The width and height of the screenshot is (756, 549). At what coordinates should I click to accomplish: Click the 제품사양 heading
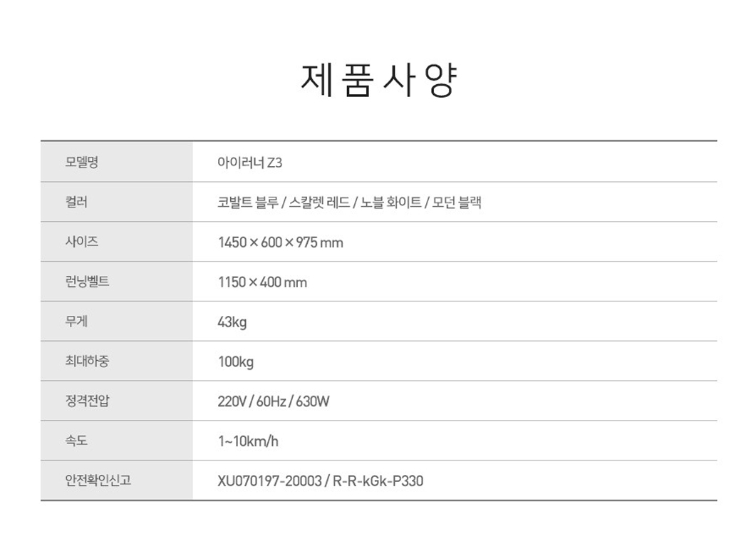[378, 81]
